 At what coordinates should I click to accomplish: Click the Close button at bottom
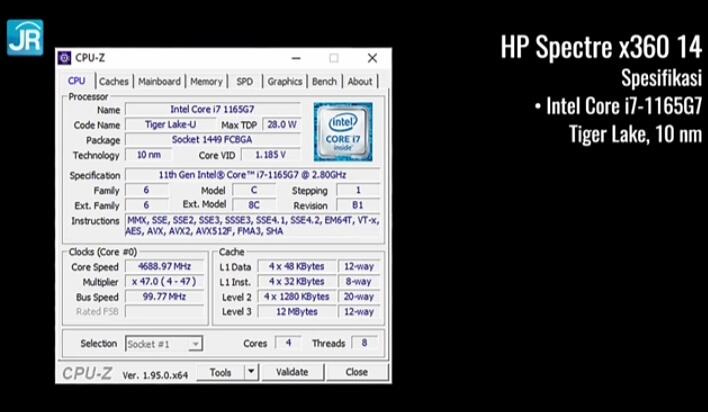coord(357,372)
